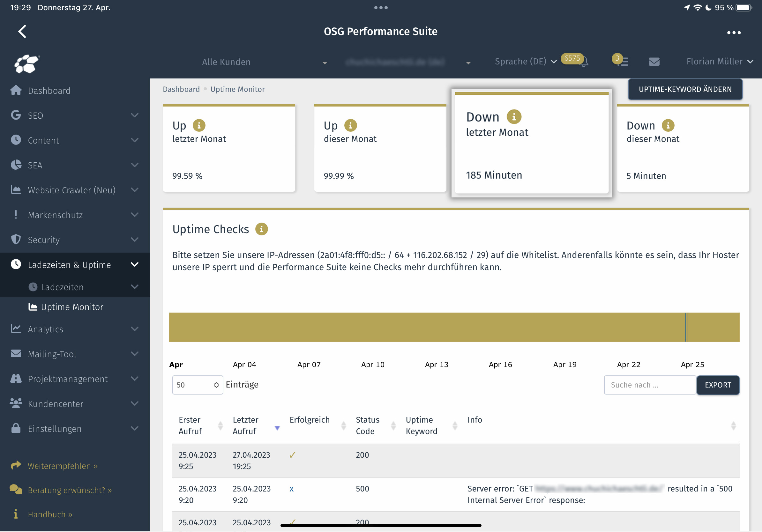Click the OSG logo in sidebar
762x532 pixels.
[26, 64]
